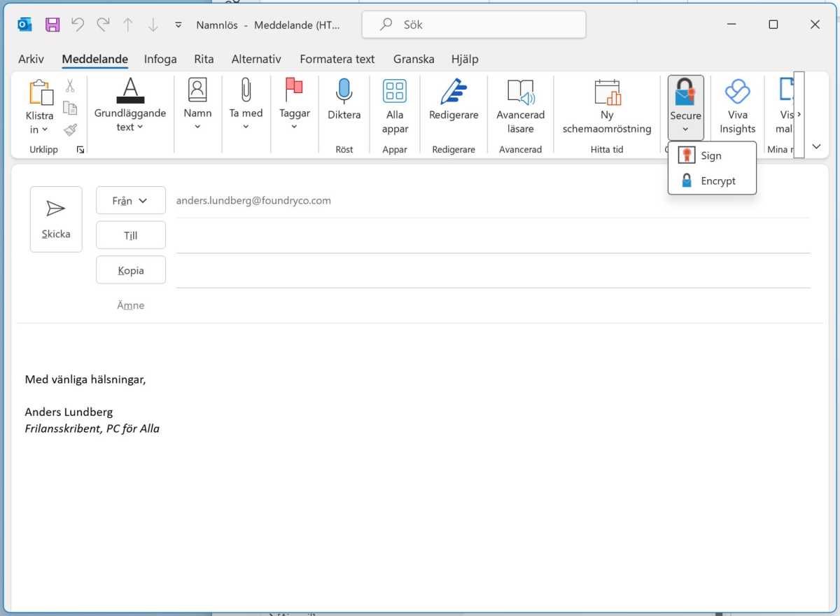
Task: Open the Hjälp tab
Action: point(465,59)
